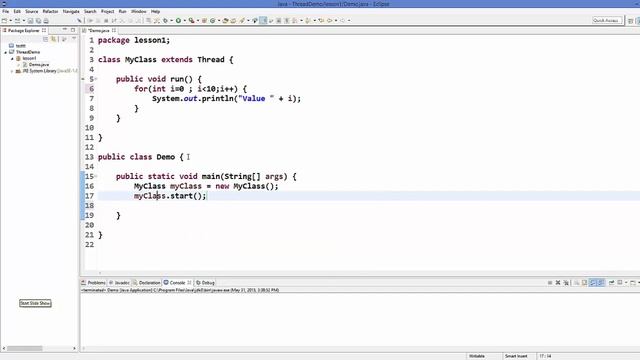Viewport: 640px width, 360px height.
Task: Open the Edit menu
Action: click(x=17, y=11)
